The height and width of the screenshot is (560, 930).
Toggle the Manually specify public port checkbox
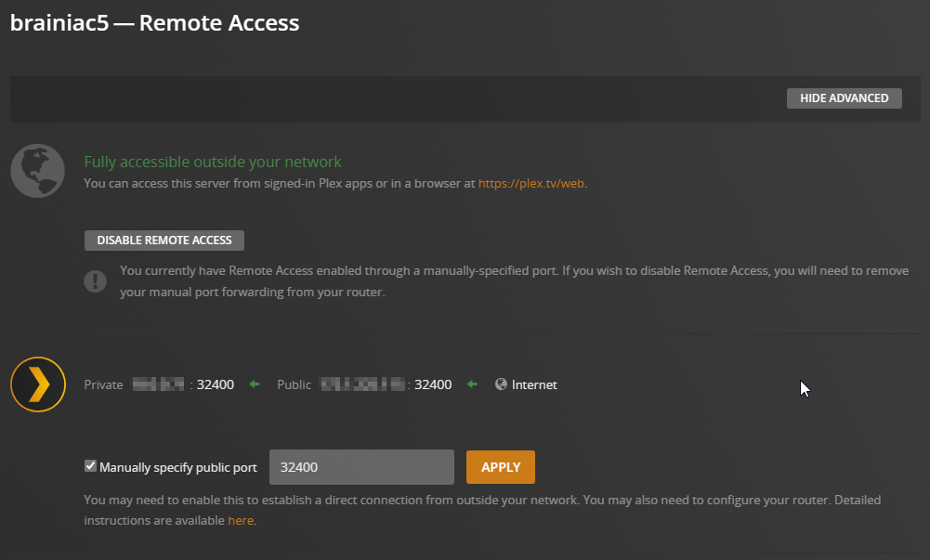pyautogui.click(x=90, y=467)
